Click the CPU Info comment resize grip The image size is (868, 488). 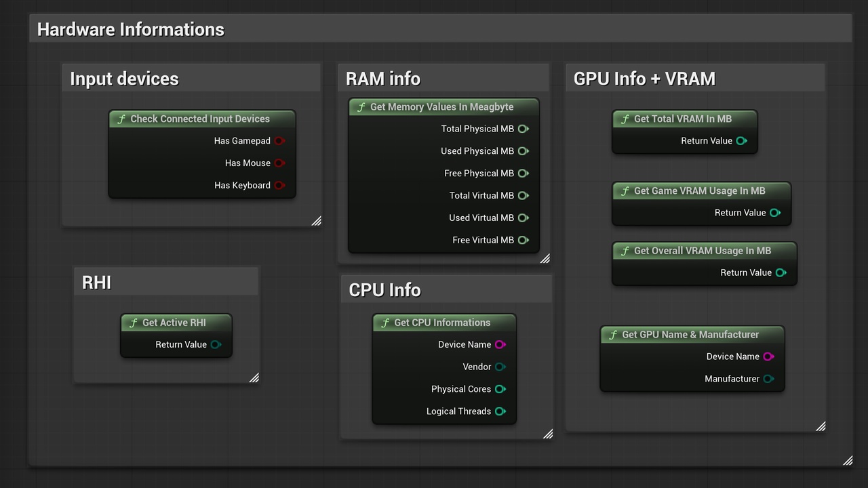(x=548, y=434)
